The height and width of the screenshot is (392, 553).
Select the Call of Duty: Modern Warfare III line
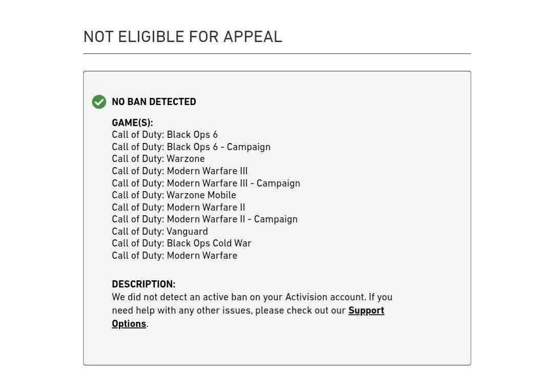179,171
